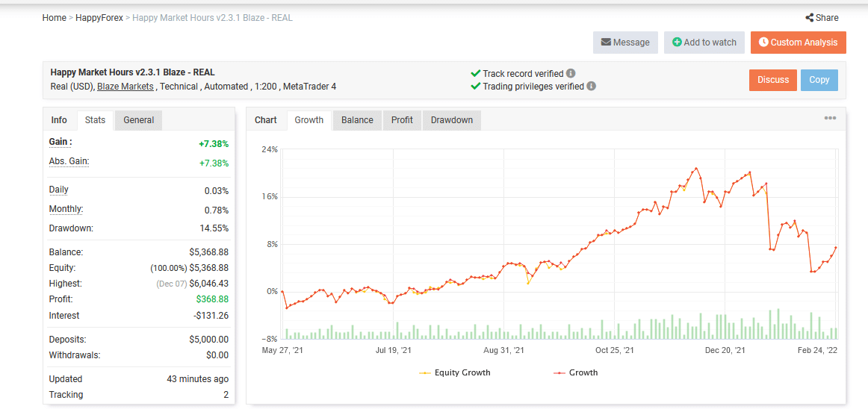Screen dimensions: 868x409
Task: Click the Gain label
Action: [x=61, y=142]
